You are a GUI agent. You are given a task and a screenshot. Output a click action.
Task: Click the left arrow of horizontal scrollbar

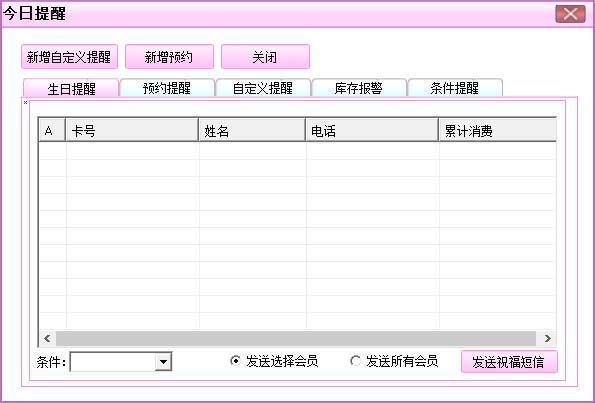47,338
